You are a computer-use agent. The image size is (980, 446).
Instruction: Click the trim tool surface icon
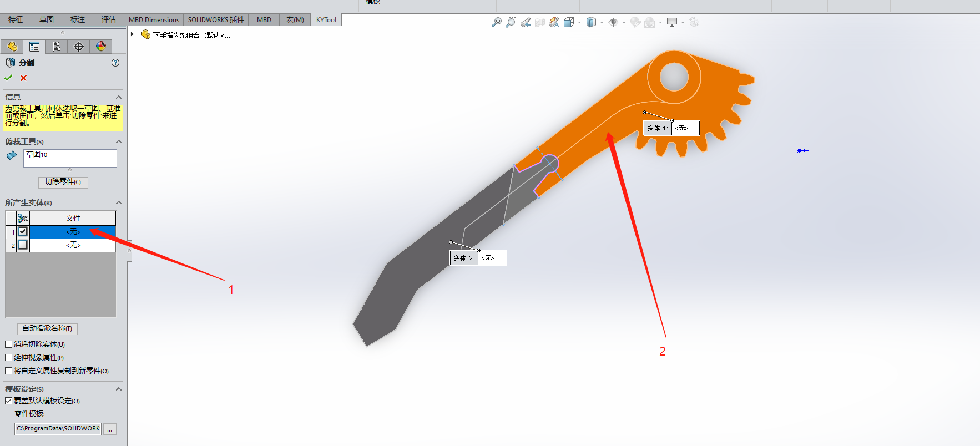point(12,156)
